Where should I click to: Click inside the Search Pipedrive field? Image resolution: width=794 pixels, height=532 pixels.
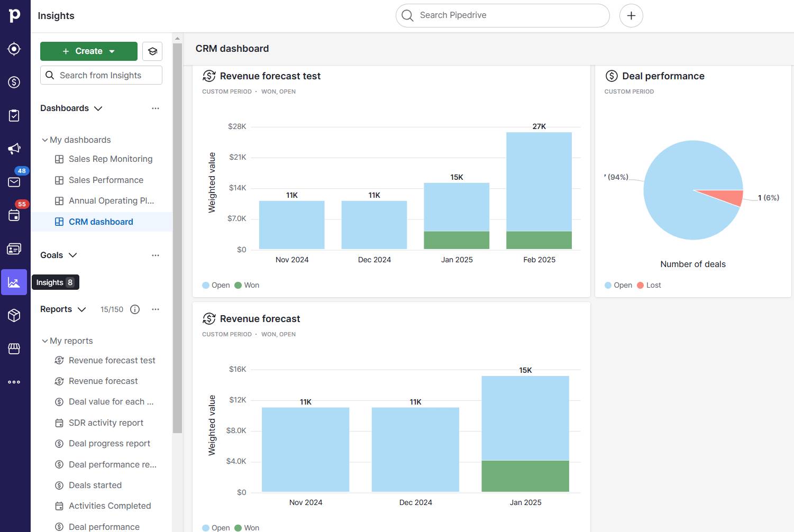[501, 15]
